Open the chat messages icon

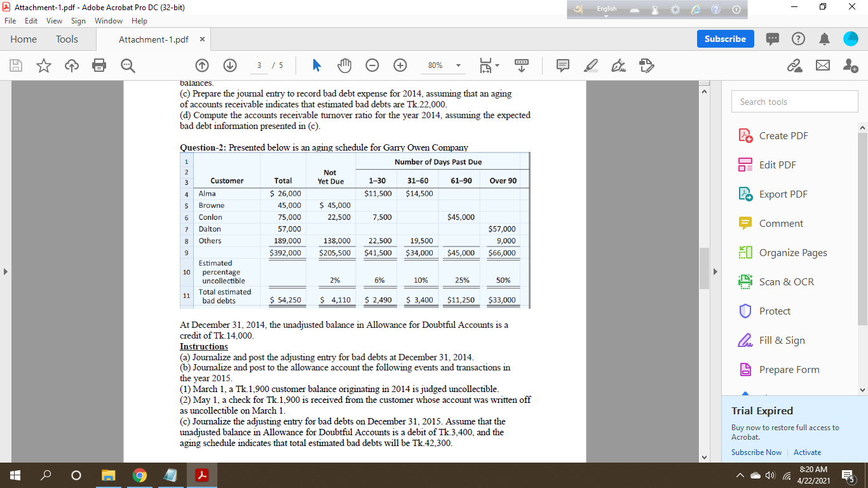pyautogui.click(x=773, y=39)
